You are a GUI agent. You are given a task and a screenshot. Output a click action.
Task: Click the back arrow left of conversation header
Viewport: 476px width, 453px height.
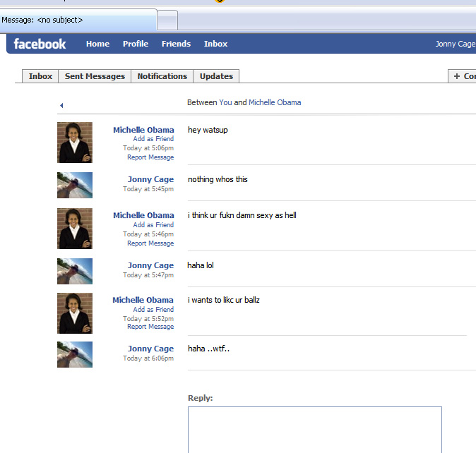click(x=61, y=105)
